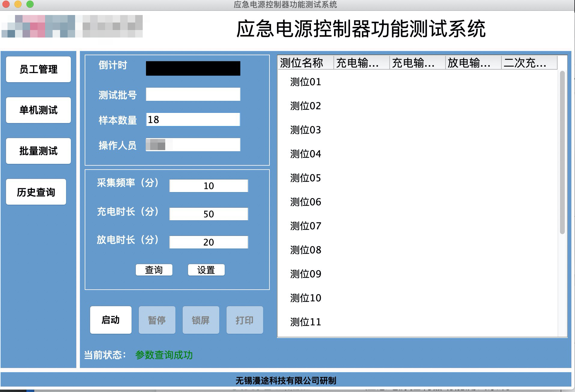Open the 批量测试 page
The height and width of the screenshot is (392, 575).
click(x=38, y=151)
